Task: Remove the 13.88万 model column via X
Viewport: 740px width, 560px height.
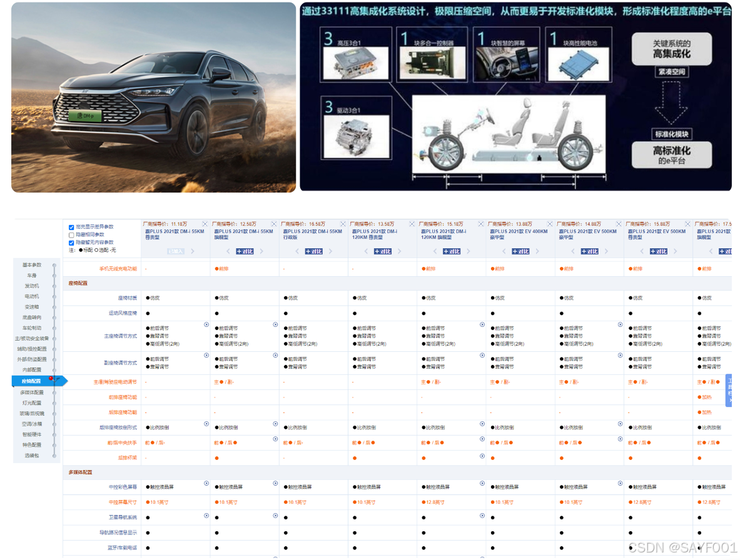Action: click(x=550, y=224)
